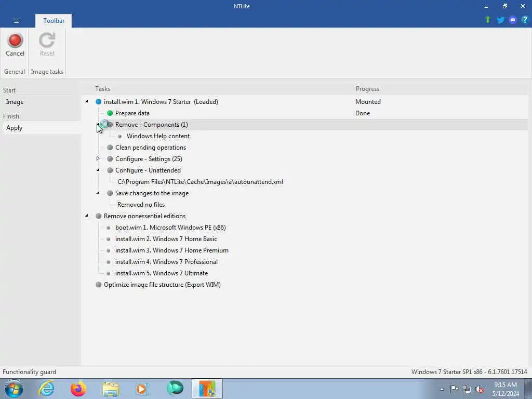Click gray dot beside Configure - Settings
This screenshot has width=532, height=399.
110,159
